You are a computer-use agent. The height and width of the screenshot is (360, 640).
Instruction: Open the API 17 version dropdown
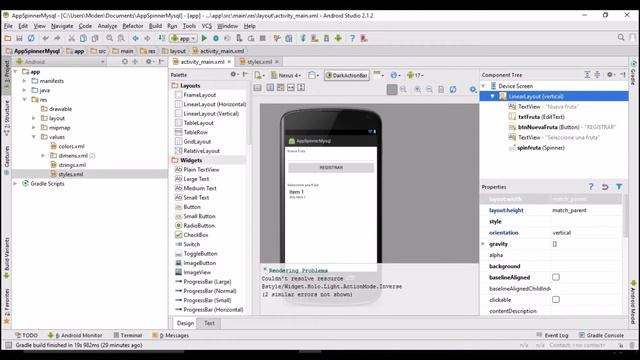tap(416, 75)
